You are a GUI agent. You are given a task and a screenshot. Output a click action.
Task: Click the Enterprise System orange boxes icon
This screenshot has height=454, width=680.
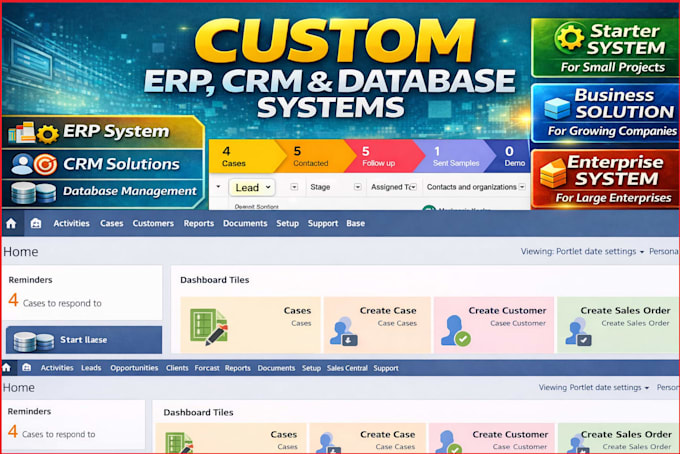click(x=553, y=173)
